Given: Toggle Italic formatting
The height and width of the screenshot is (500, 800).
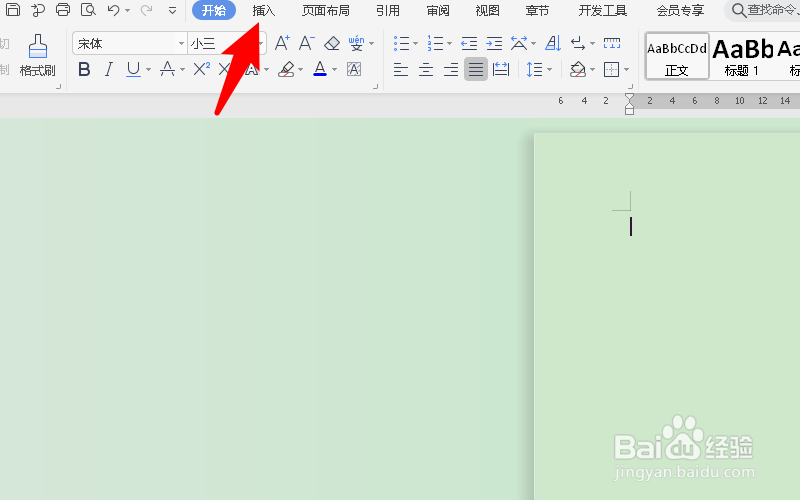Looking at the screenshot, I should tap(109, 69).
